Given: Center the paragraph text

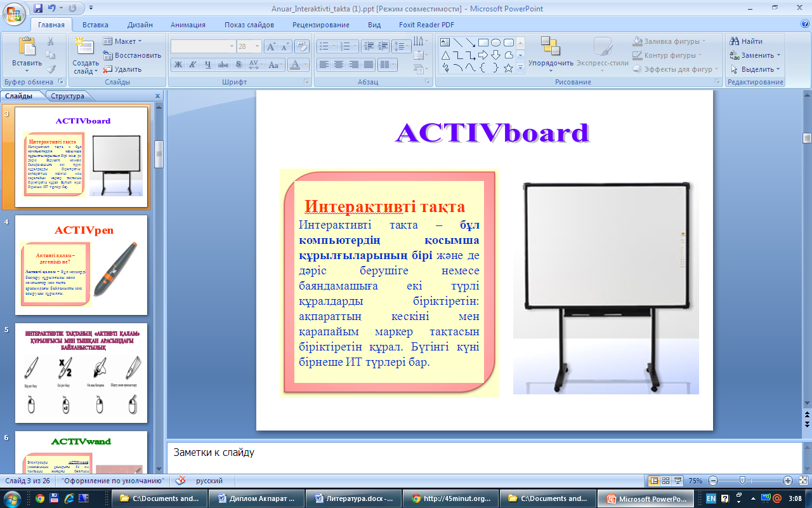Looking at the screenshot, I should 339,65.
